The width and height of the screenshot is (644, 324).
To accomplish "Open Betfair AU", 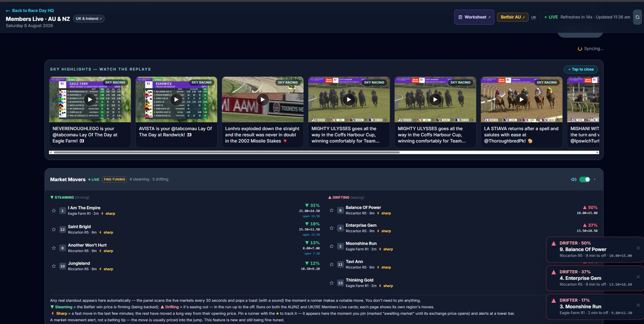I will point(512,17).
